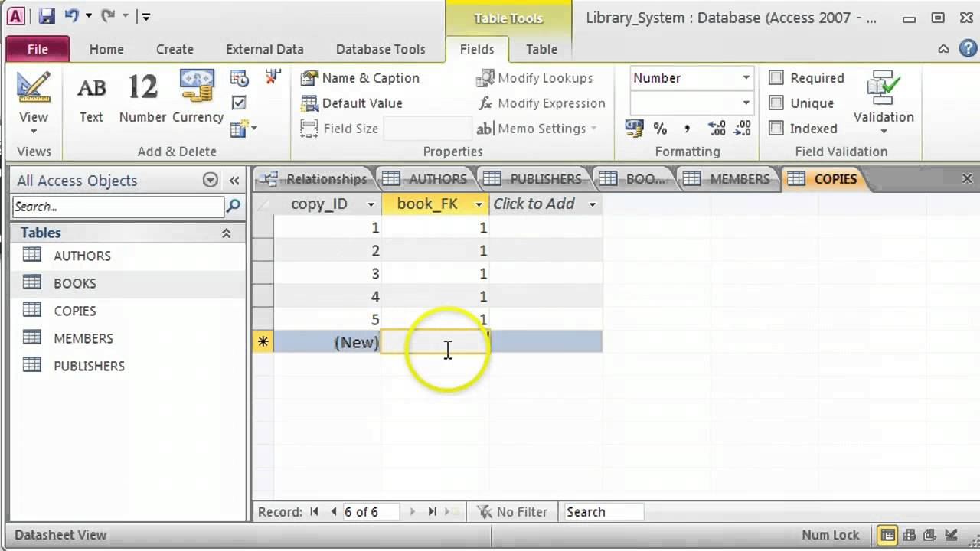Apply Percent number format
The height and width of the screenshot is (551, 980).
click(660, 129)
